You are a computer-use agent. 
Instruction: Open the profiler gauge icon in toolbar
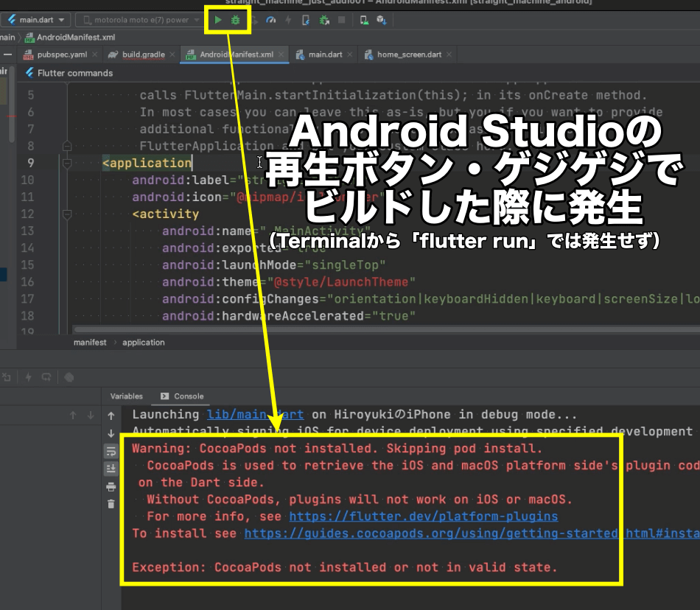(270, 20)
